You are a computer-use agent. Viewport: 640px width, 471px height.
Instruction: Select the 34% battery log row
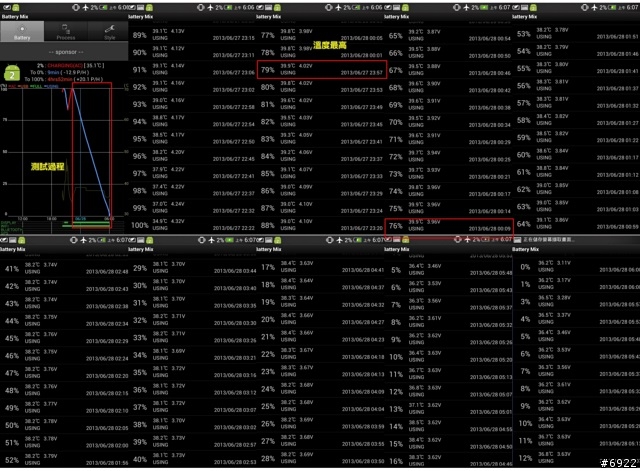tap(192, 355)
